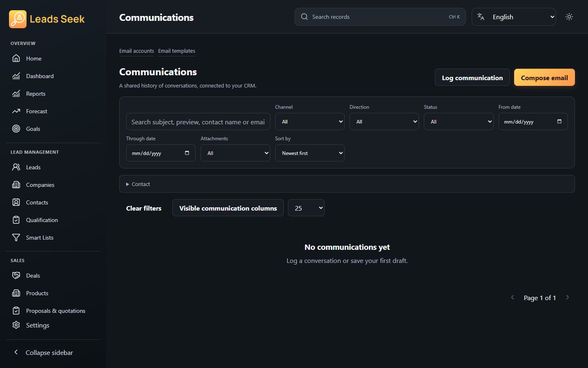Click the Compose email button
The height and width of the screenshot is (368, 588).
(544, 78)
